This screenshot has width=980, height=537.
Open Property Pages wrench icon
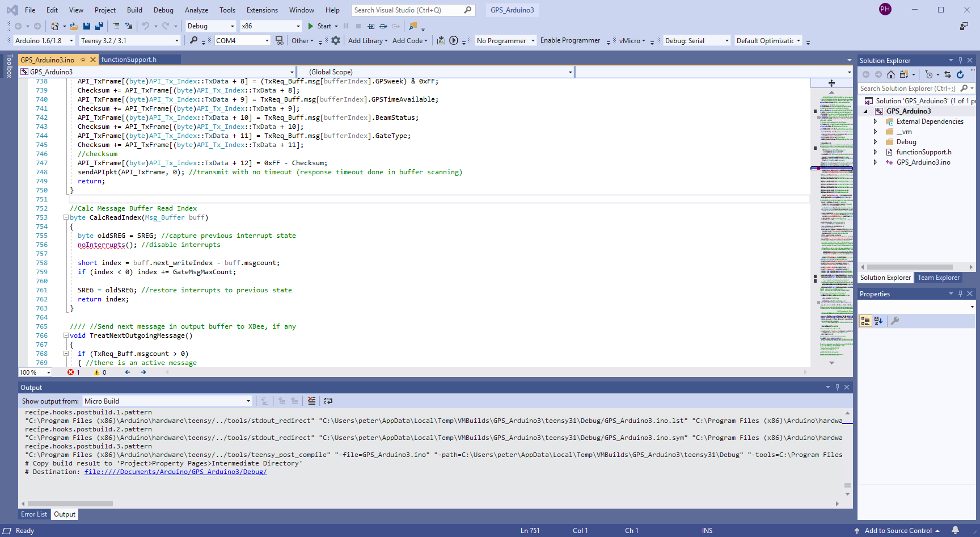[x=895, y=321]
